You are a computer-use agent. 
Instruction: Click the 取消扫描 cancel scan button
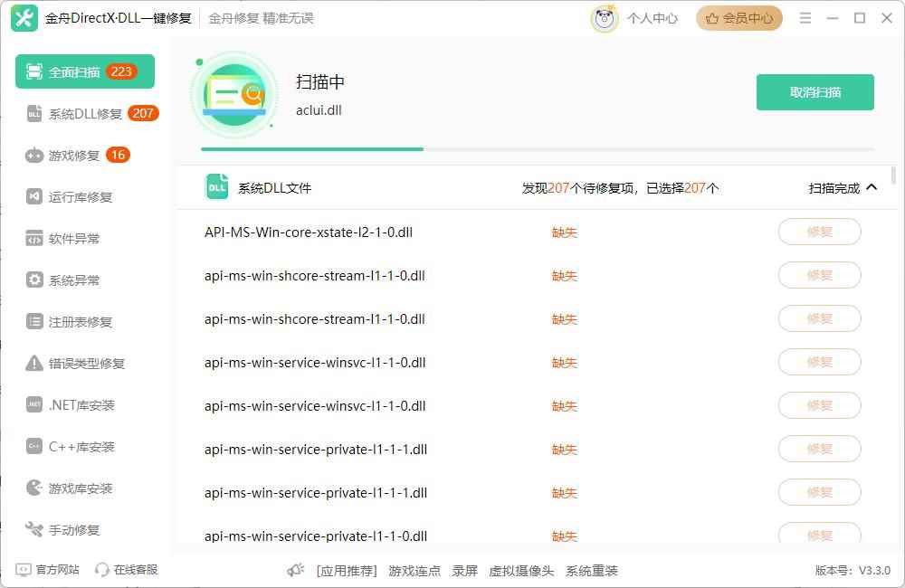814,92
